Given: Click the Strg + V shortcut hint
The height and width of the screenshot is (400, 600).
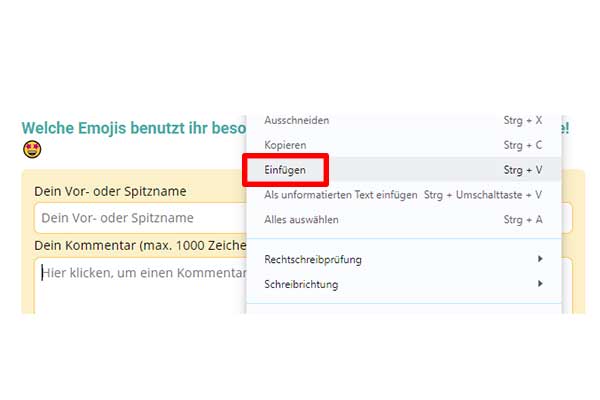Looking at the screenshot, I should pyautogui.click(x=523, y=170).
